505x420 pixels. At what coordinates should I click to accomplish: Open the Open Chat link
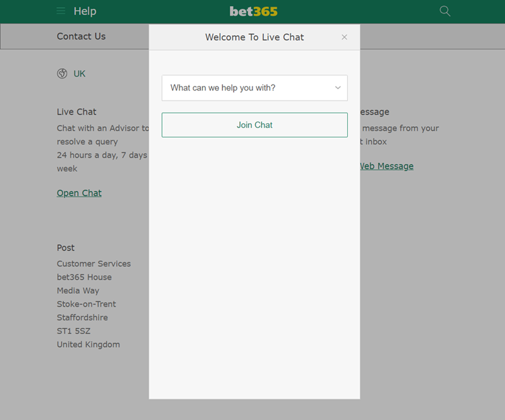pyautogui.click(x=79, y=193)
